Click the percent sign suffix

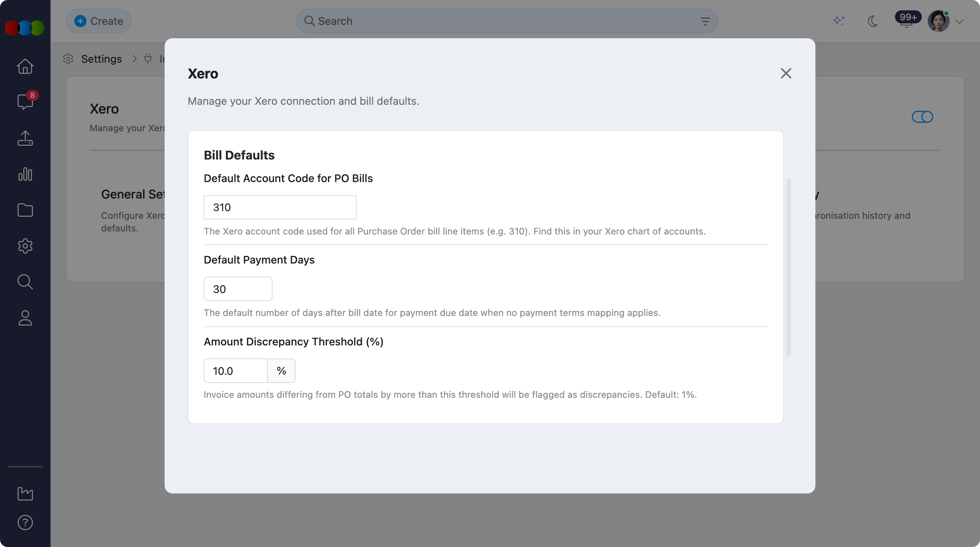(x=281, y=371)
